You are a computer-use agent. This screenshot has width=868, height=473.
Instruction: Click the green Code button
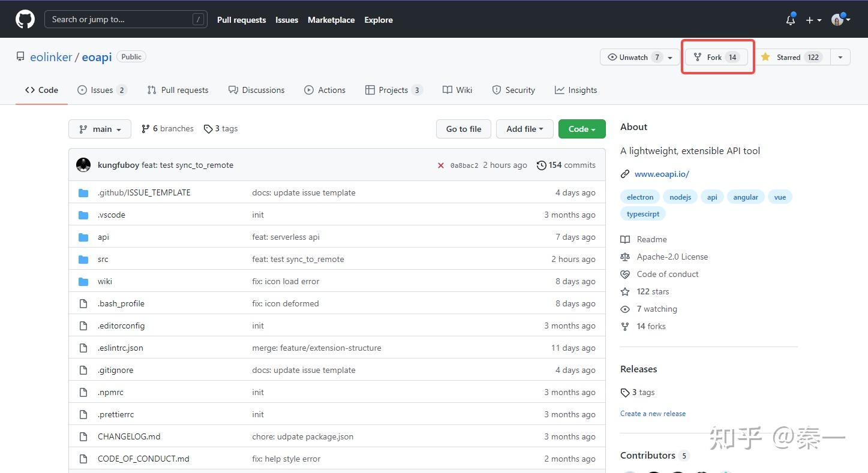(x=581, y=128)
